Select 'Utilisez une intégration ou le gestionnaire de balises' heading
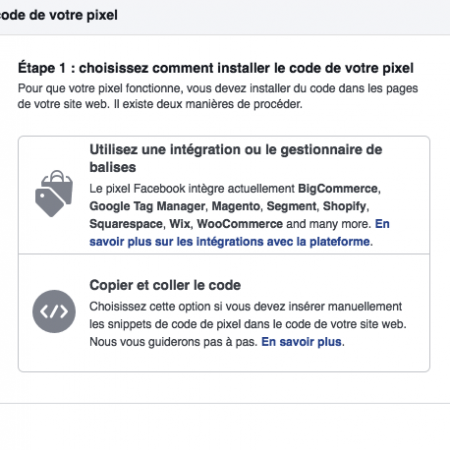The image size is (450, 450). pyautogui.click(x=236, y=158)
